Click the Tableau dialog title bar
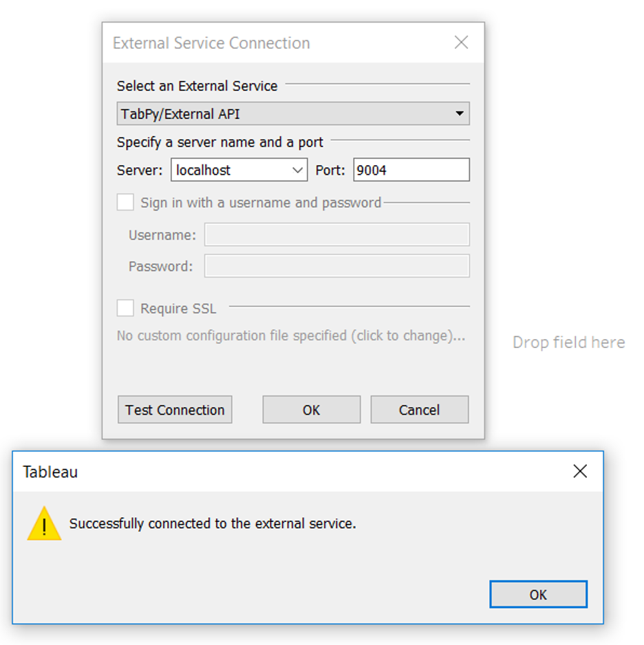 [x=275, y=472]
